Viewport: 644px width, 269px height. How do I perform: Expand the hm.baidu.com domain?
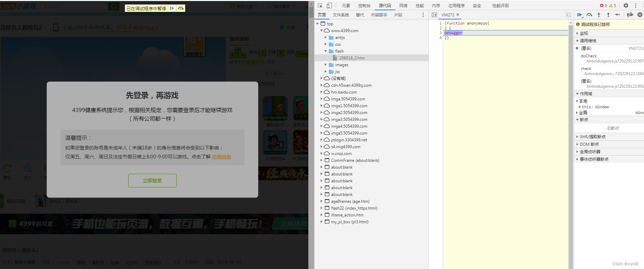pyautogui.click(x=321, y=92)
